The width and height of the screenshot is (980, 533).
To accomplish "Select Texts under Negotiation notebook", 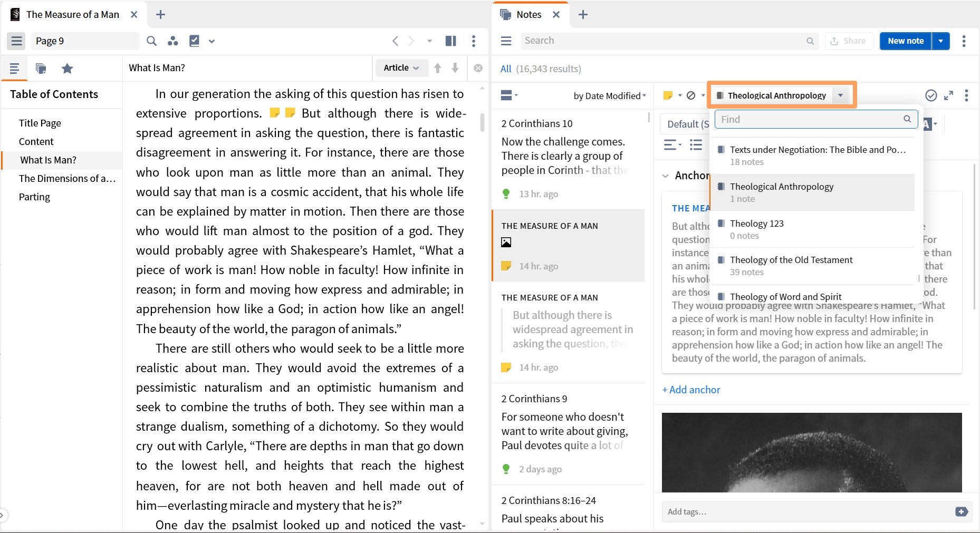I will pyautogui.click(x=812, y=156).
